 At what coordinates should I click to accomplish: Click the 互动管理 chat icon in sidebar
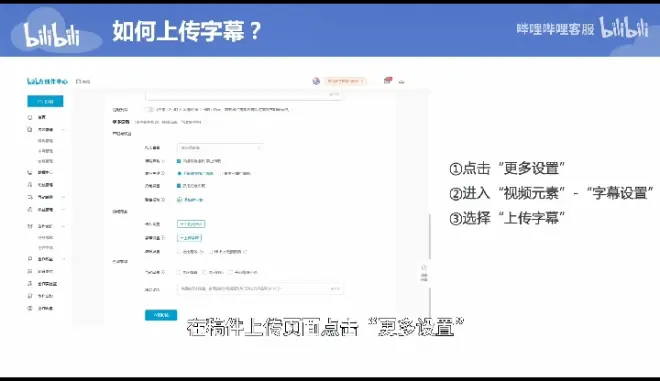(30, 197)
